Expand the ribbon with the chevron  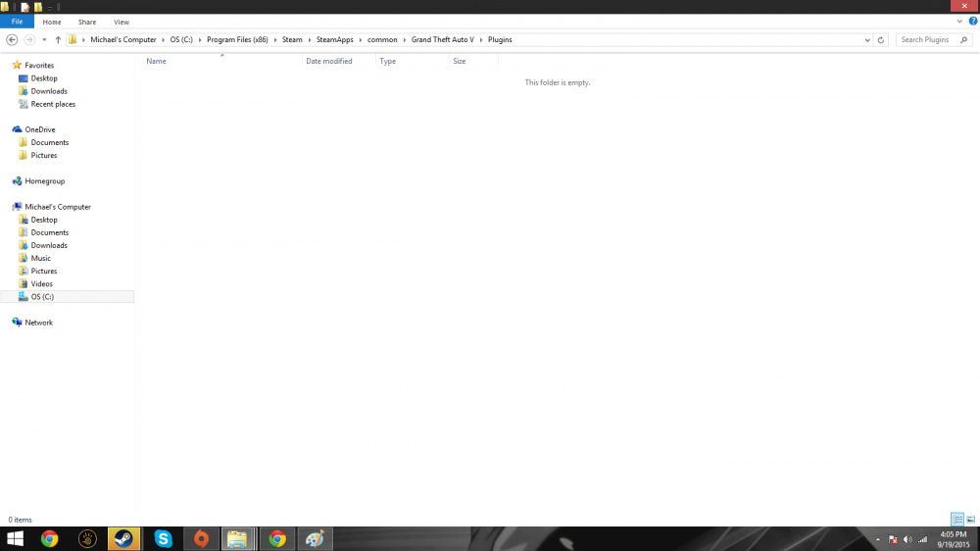(x=959, y=22)
